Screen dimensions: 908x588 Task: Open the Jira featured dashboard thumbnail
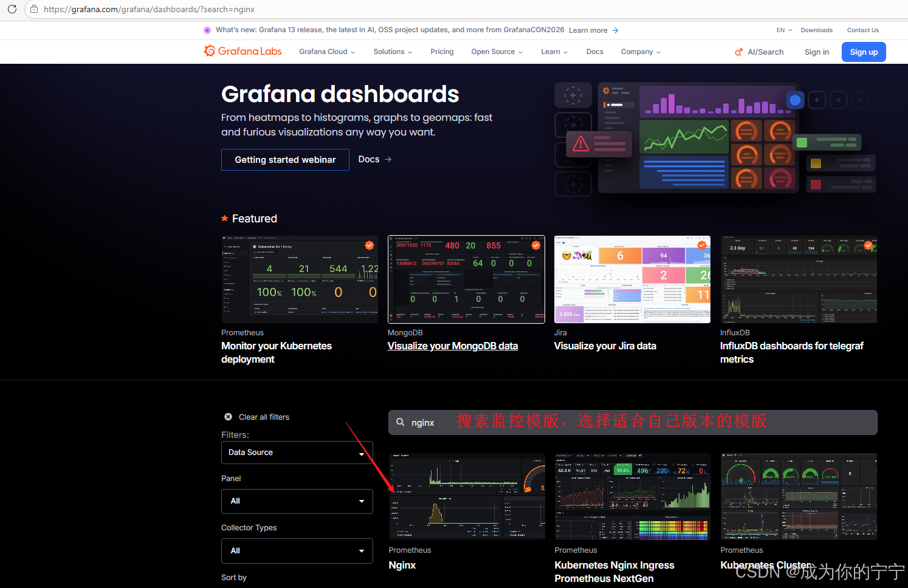coord(632,279)
